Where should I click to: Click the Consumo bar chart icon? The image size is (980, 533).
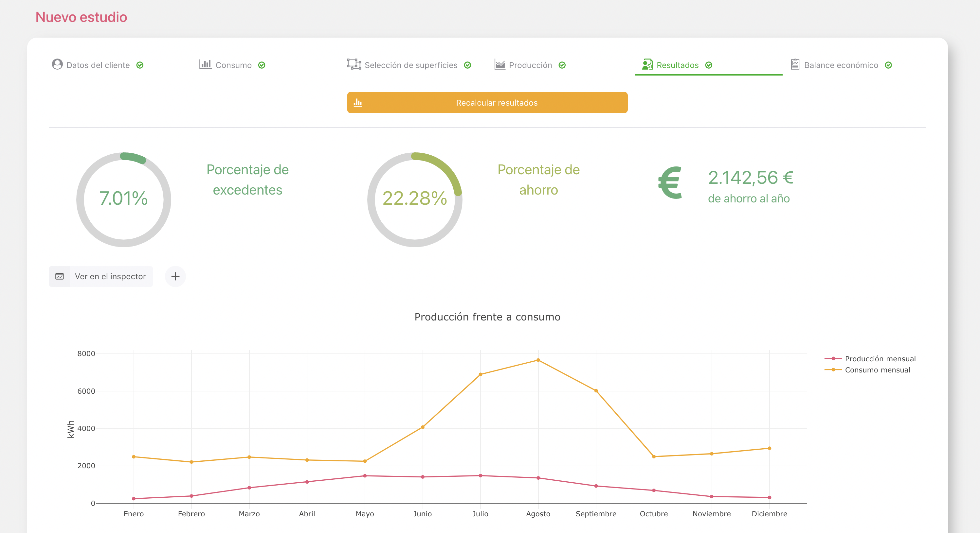[x=205, y=64]
